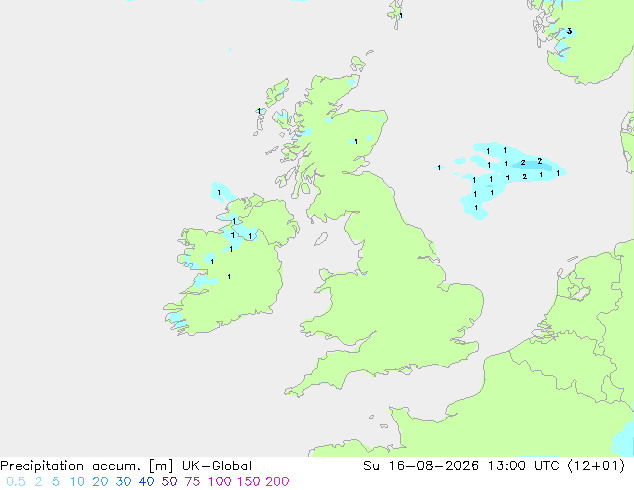Select the legend value 50
The image size is (634, 490).
pos(169,482)
